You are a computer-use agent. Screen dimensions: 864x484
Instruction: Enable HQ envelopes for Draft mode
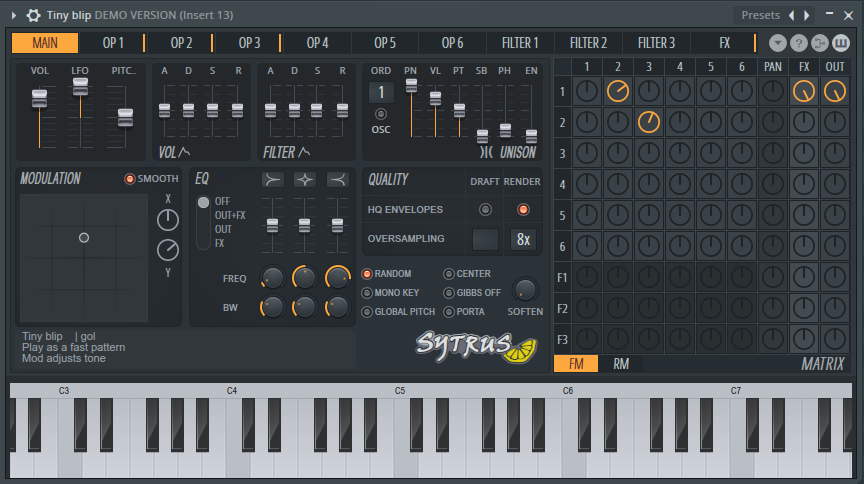pyautogui.click(x=485, y=210)
